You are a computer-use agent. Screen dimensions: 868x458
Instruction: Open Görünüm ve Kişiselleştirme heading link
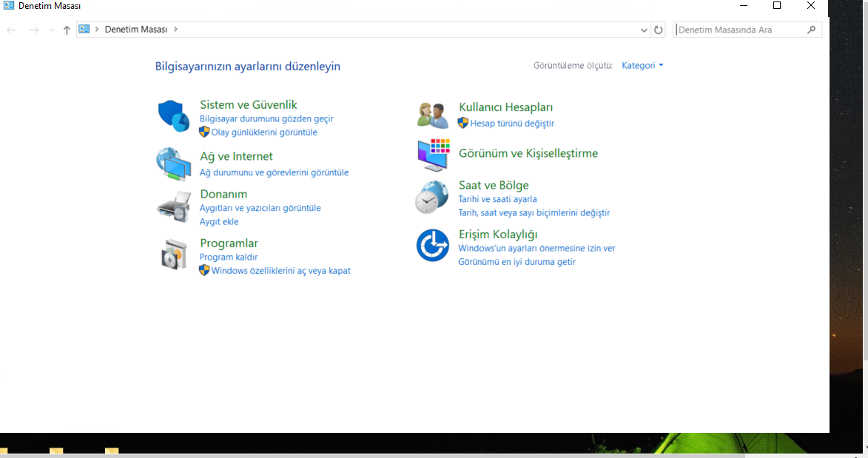[528, 153]
